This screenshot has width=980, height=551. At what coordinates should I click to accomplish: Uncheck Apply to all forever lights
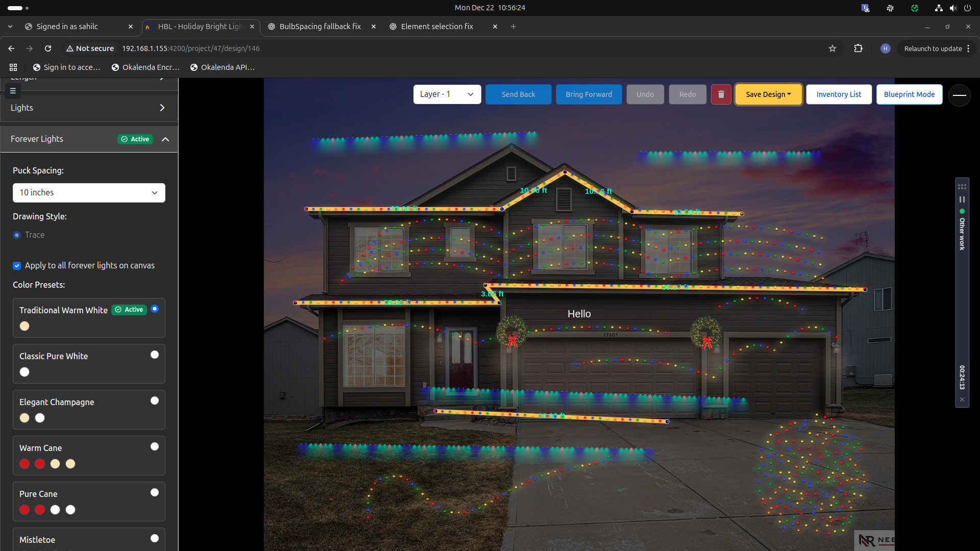click(17, 266)
